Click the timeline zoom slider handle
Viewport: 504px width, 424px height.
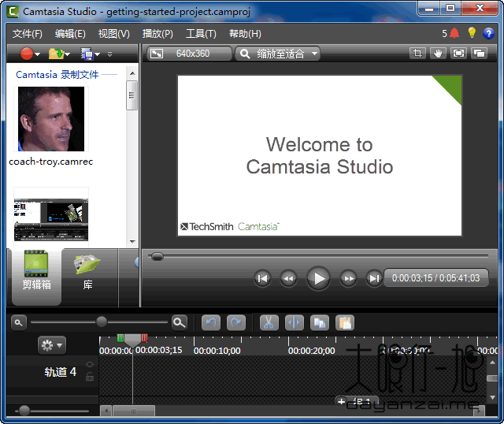102,322
